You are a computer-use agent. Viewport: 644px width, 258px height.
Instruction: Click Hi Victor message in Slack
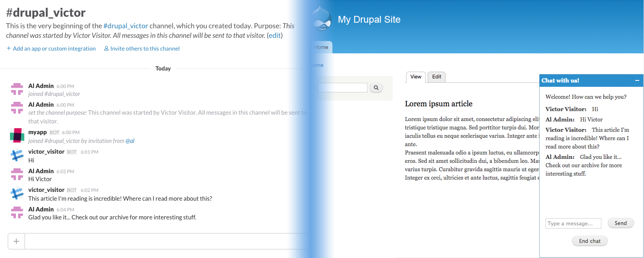[40, 179]
